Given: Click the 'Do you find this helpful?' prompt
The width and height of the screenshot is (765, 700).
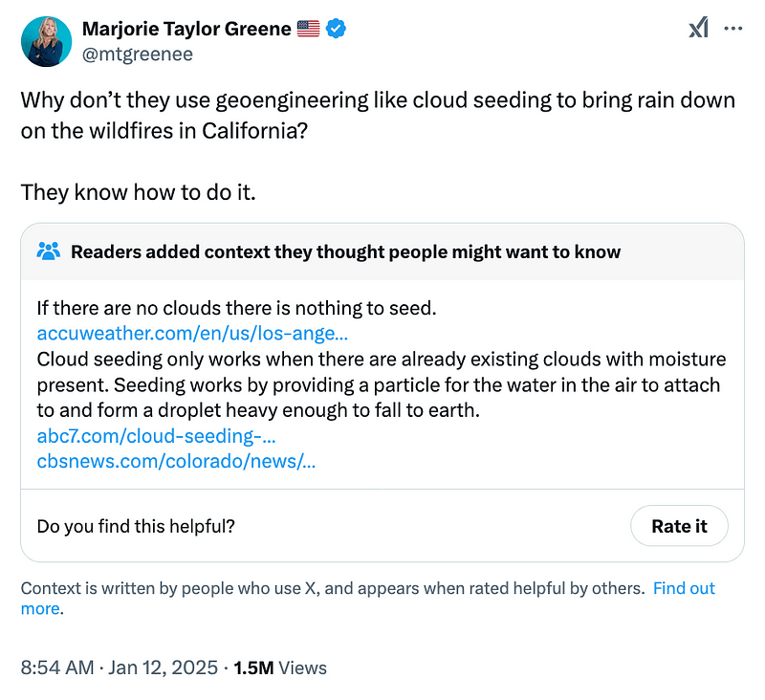Looking at the screenshot, I should [x=136, y=526].
